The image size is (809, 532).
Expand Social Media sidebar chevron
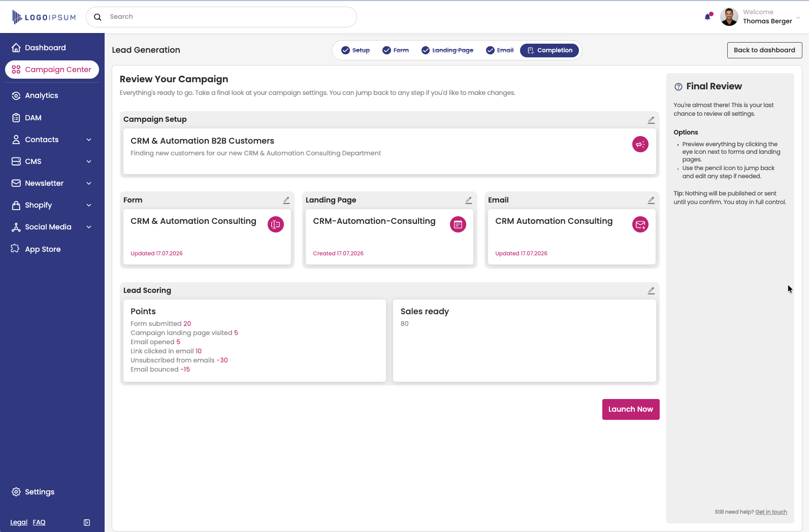89,227
